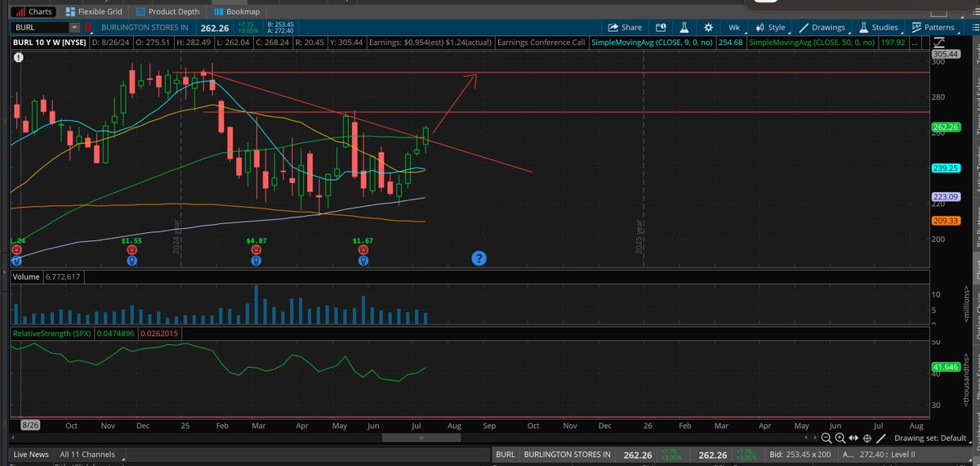Click the Bookmap icon
980x466 pixels.
point(218,11)
